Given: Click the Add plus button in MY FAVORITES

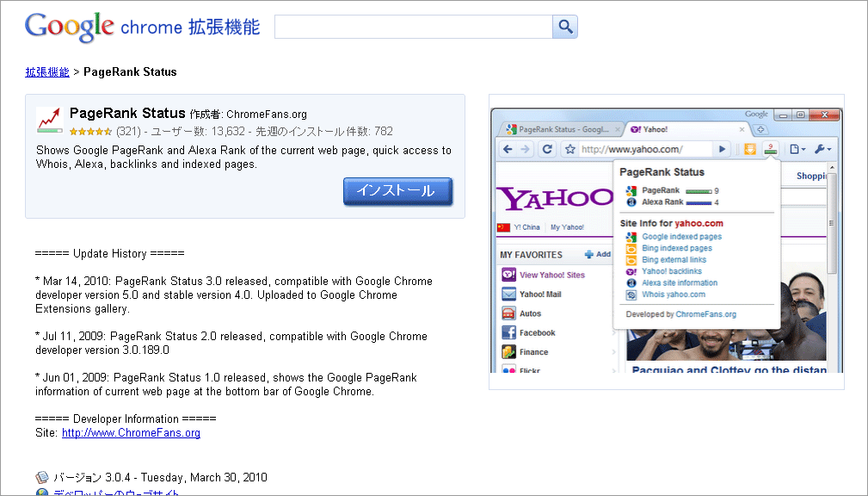Looking at the screenshot, I should coord(597,254).
